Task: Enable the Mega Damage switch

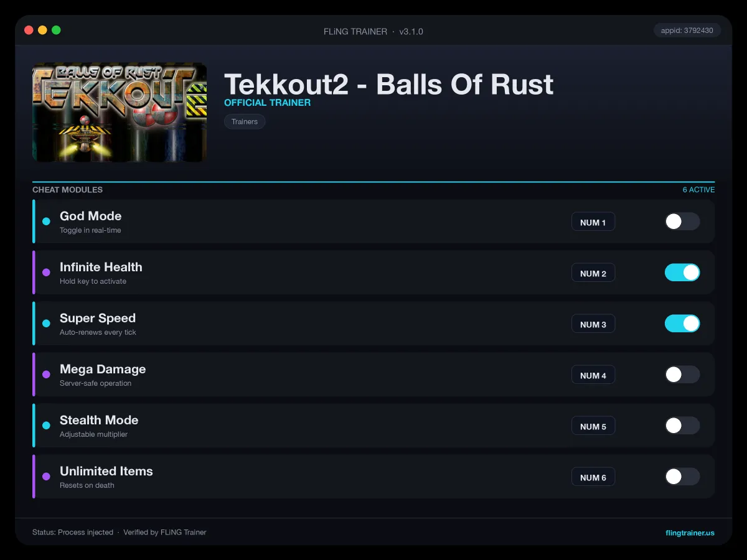Action: 682,375
